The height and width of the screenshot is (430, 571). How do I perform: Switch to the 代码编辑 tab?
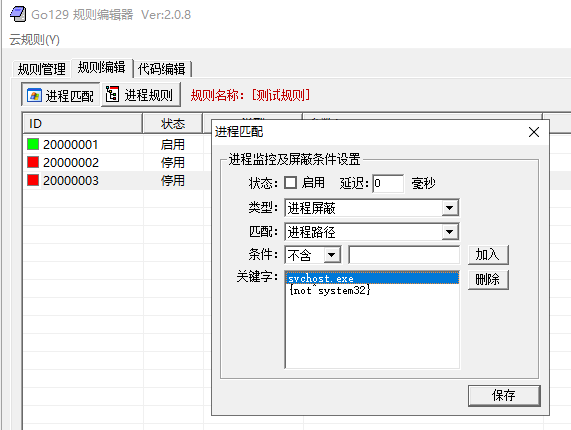[162, 69]
